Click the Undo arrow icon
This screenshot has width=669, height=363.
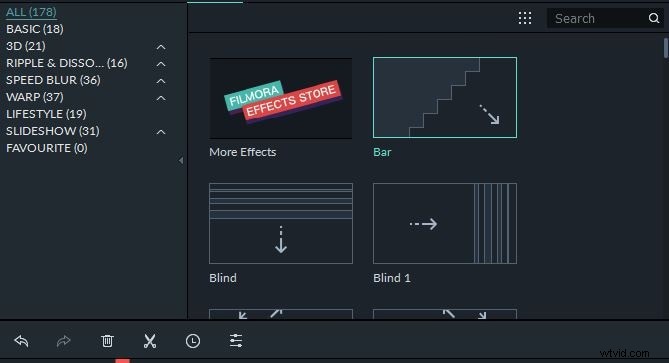21,341
